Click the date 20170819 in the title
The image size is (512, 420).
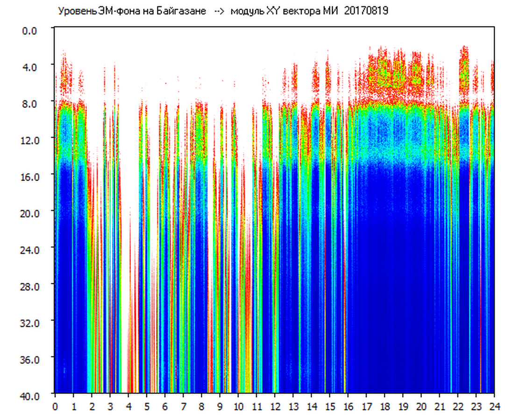click(366, 12)
